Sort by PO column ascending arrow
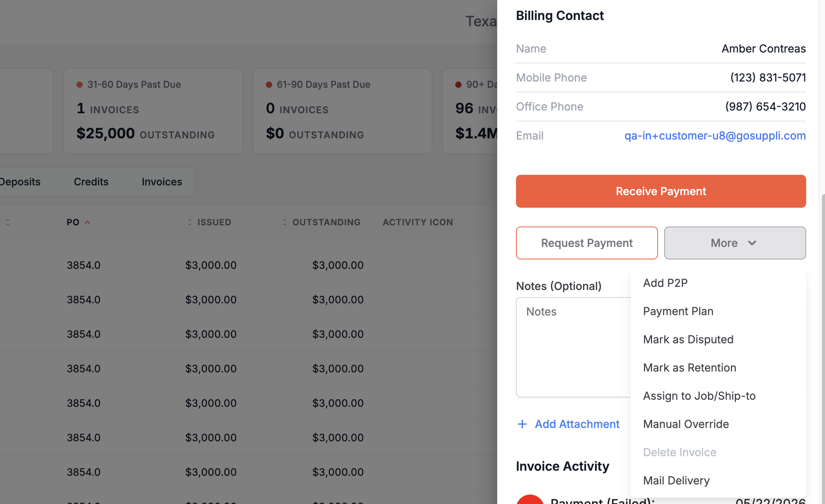The image size is (825, 504). tap(88, 222)
